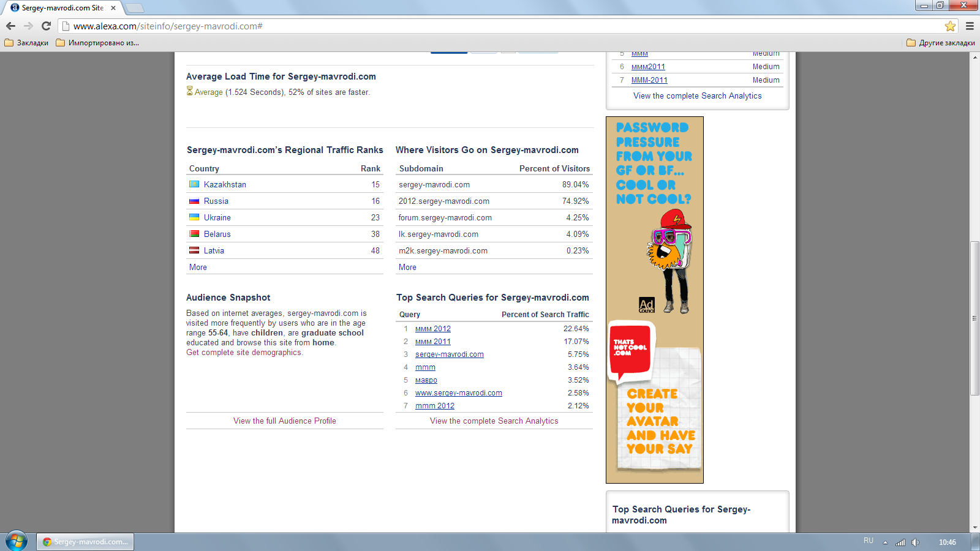Click Get complete site demographics link

tap(244, 353)
